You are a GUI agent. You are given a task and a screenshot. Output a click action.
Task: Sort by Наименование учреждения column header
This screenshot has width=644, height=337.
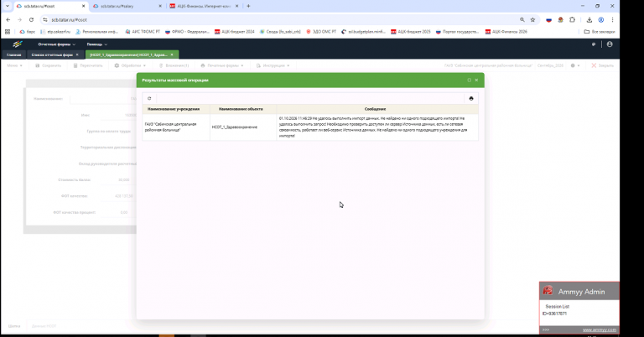pyautogui.click(x=176, y=109)
